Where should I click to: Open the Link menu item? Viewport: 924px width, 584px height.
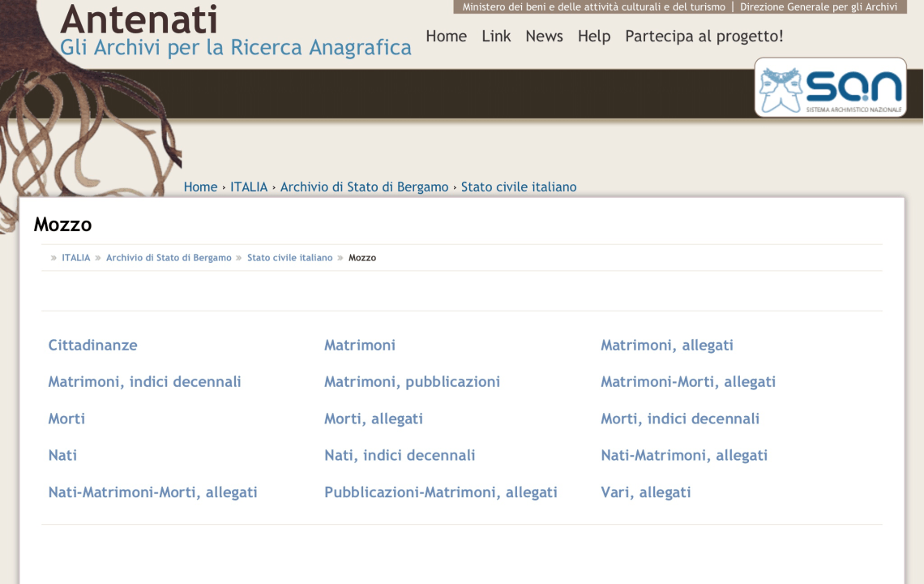tap(496, 36)
